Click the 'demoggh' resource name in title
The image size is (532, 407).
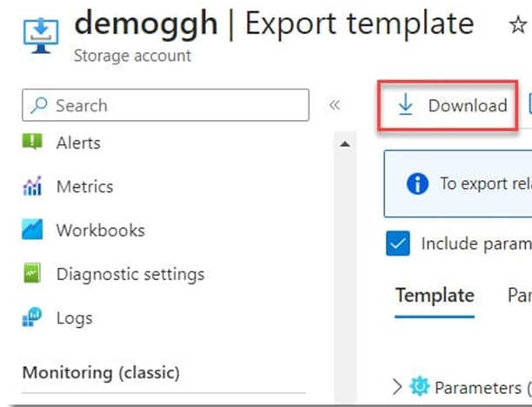(x=146, y=24)
